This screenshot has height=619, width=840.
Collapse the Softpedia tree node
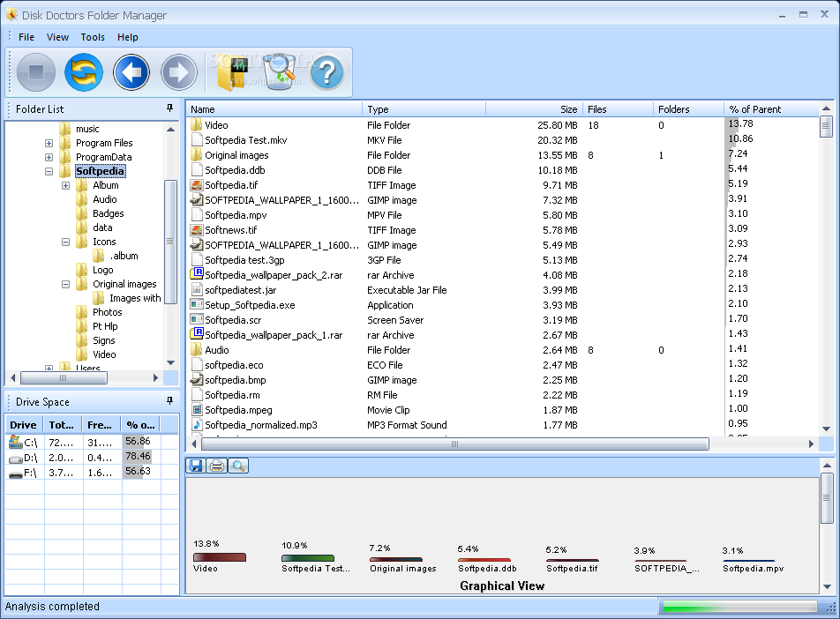click(x=49, y=171)
